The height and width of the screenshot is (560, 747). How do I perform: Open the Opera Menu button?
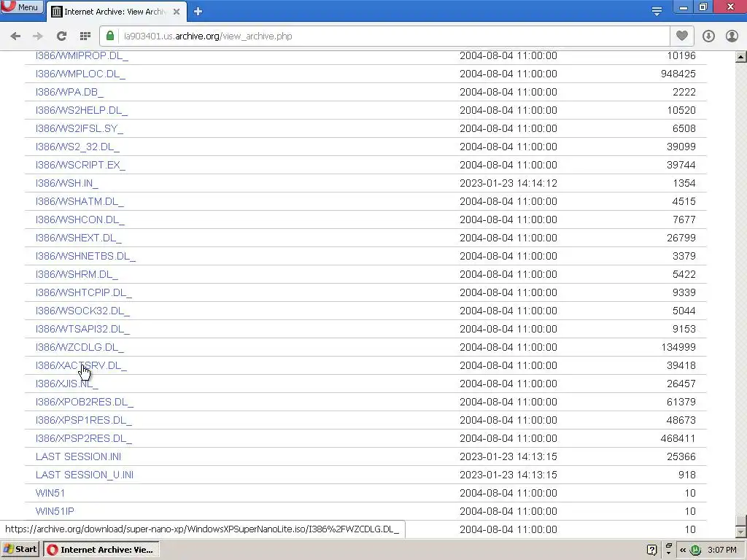coord(21,7)
